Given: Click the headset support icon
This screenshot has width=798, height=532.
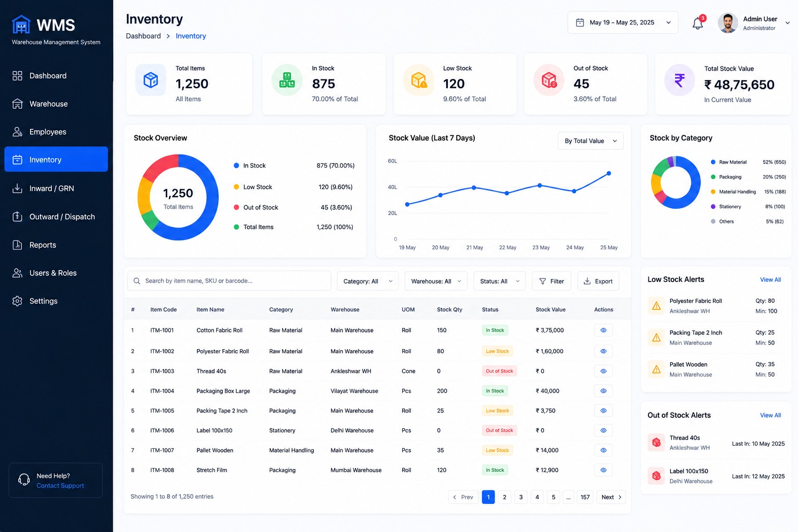Looking at the screenshot, I should tap(24, 480).
